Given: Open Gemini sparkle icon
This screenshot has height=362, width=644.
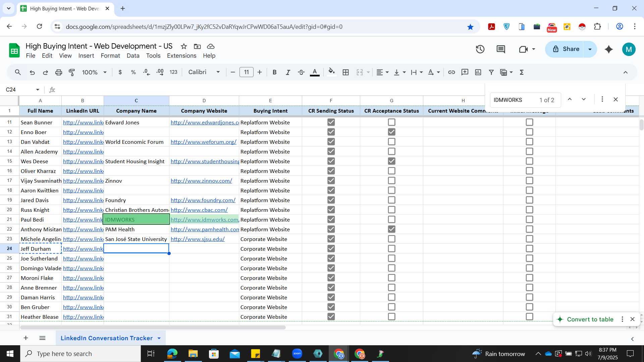Looking at the screenshot, I should (x=609, y=49).
